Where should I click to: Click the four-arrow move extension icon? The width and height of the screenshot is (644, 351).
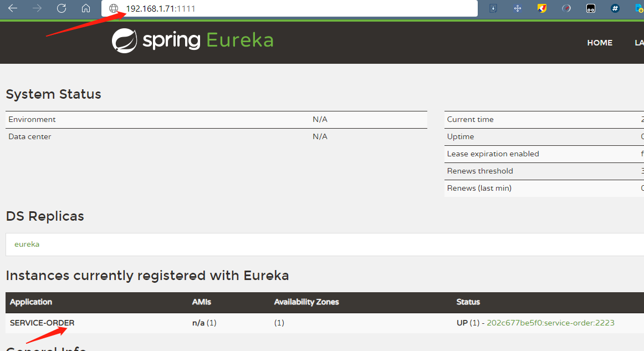tap(518, 8)
